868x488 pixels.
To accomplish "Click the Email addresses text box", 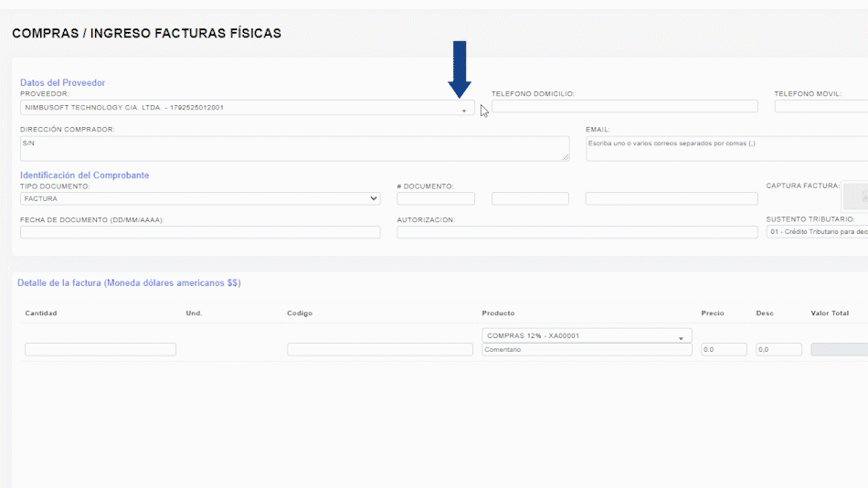I will (x=726, y=149).
